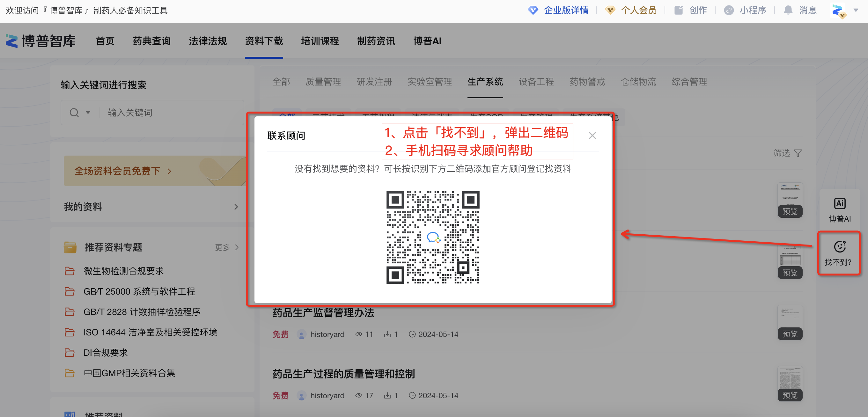Open GB/T 25000 系统与软件工程 folder
The height and width of the screenshot is (417, 868).
click(x=139, y=291)
